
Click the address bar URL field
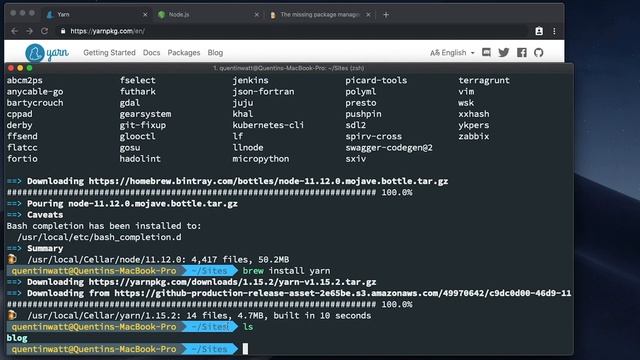[294, 31]
